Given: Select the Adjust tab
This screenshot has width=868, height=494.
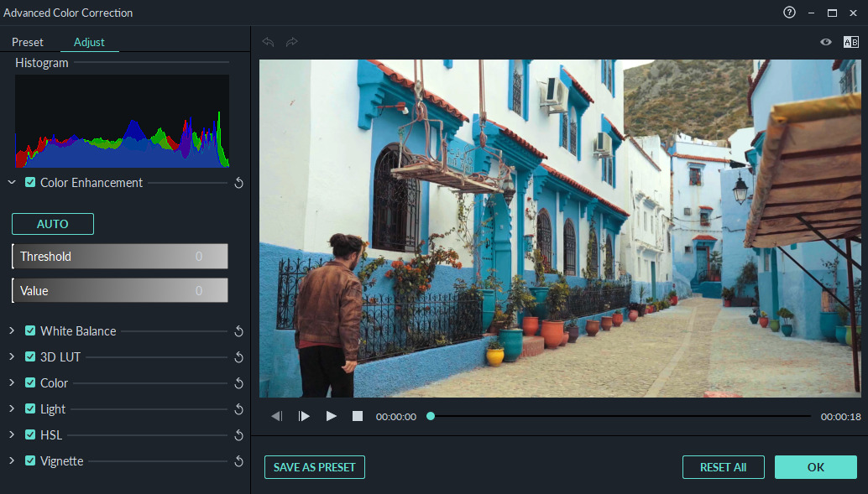Looking at the screenshot, I should 89,41.
